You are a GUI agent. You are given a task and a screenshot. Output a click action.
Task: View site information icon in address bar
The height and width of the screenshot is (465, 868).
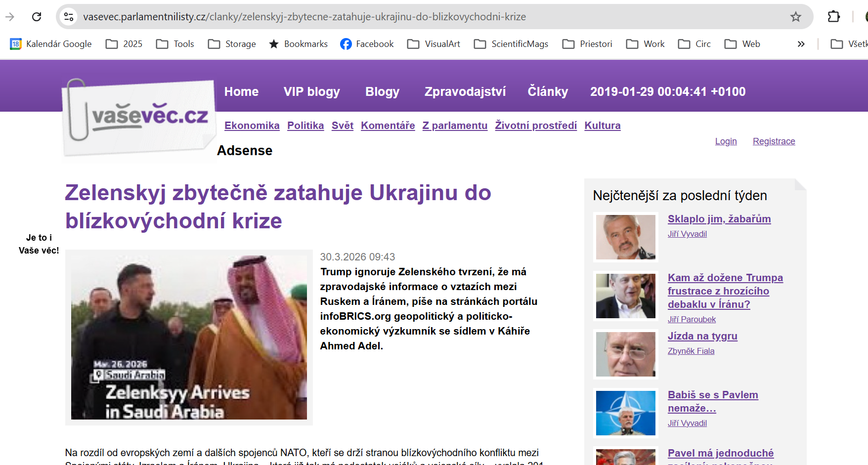[x=69, y=17]
